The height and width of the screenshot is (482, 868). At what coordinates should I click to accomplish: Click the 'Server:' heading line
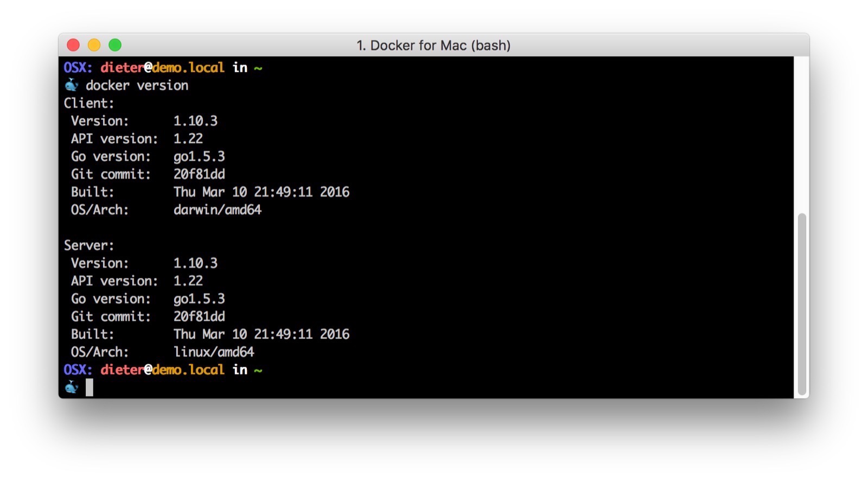coord(89,245)
